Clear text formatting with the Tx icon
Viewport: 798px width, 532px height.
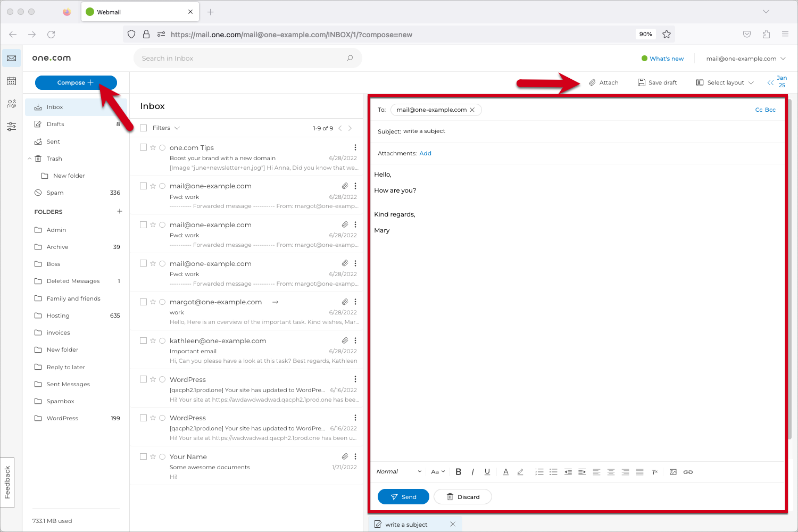pyautogui.click(x=654, y=472)
